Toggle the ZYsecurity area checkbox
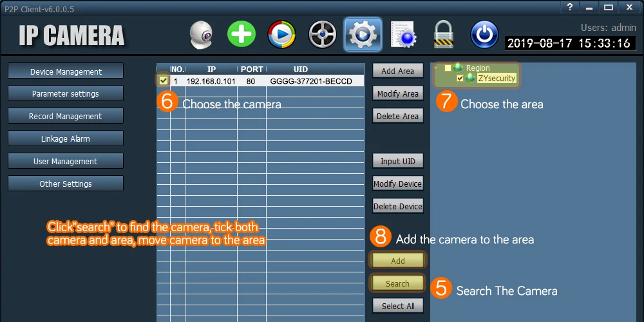The image size is (644, 322). (x=460, y=78)
